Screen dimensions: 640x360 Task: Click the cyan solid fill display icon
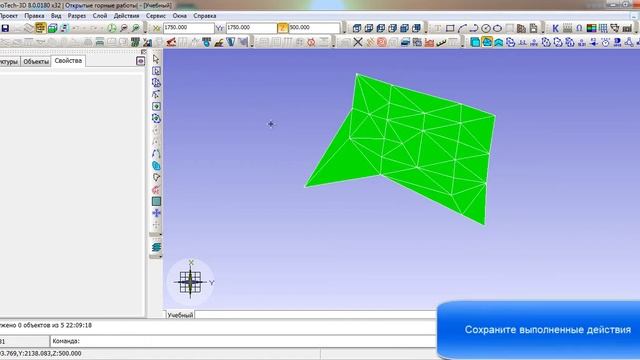point(475,42)
